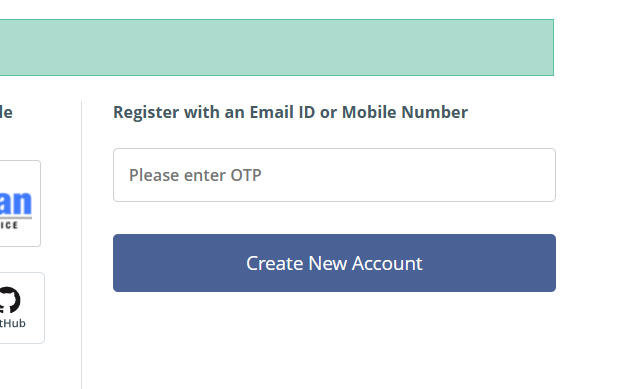The width and height of the screenshot is (627, 389).
Task: Click the 'ICE' text under the blue logo
Action: [x=9, y=225]
